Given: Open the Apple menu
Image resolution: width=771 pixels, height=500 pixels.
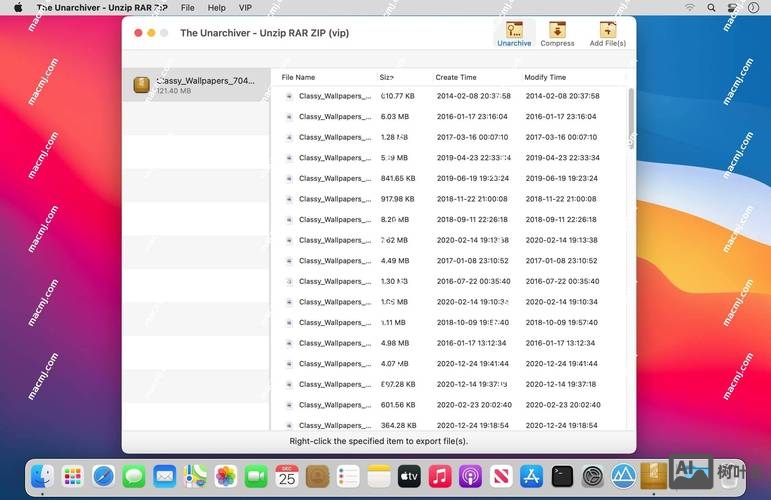Looking at the screenshot, I should point(17,7).
